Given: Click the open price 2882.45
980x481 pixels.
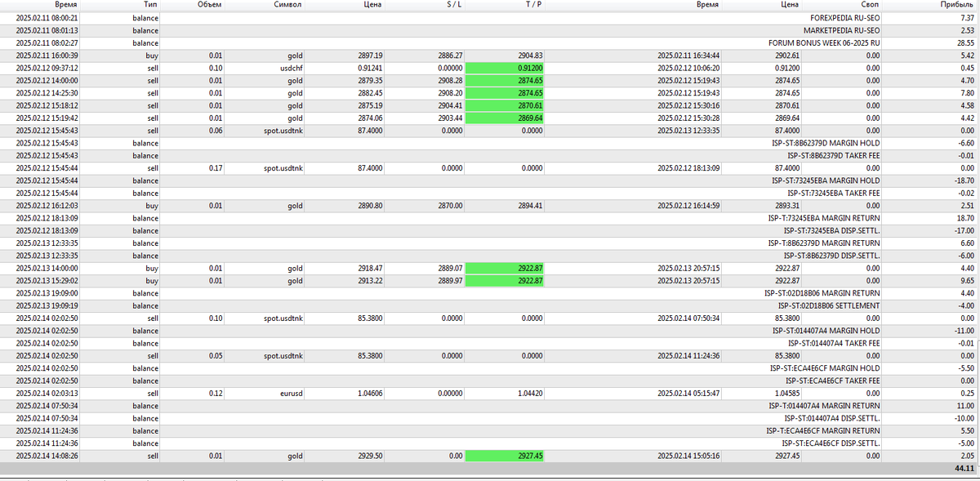Looking at the screenshot, I should pos(370,93).
